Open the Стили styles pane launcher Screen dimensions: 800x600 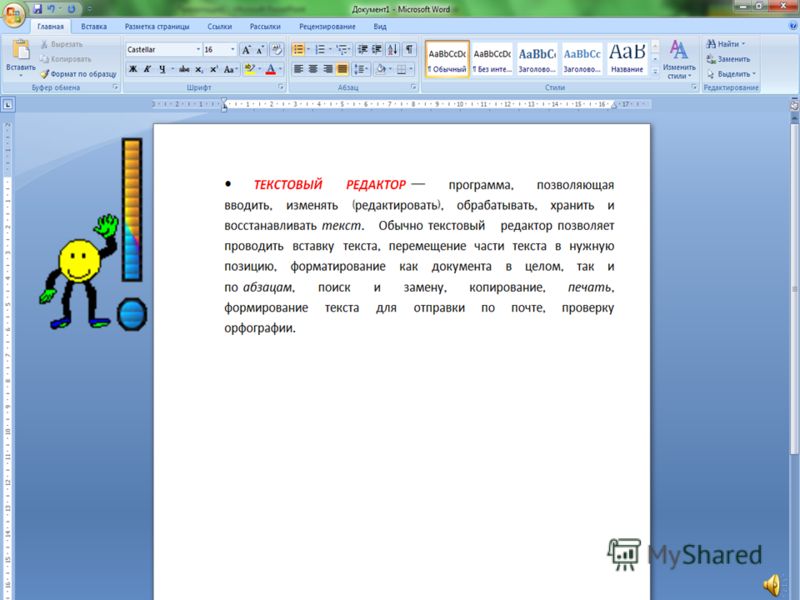pyautogui.click(x=694, y=87)
